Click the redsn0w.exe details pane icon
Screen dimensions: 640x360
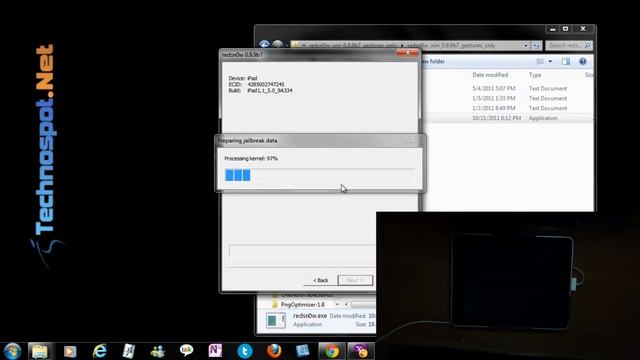tap(276, 320)
